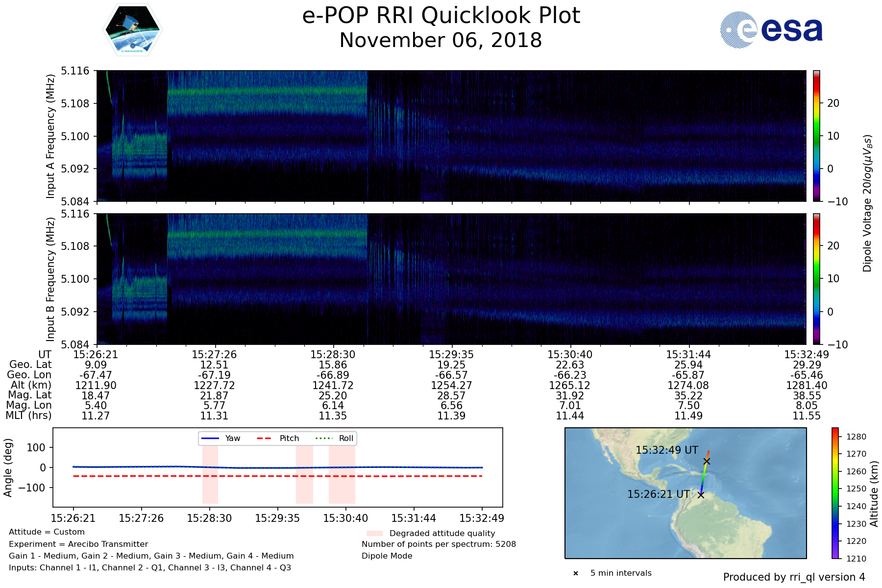
Task: Click the X marker at 15:26:21 UT on map
Action: 701,495
